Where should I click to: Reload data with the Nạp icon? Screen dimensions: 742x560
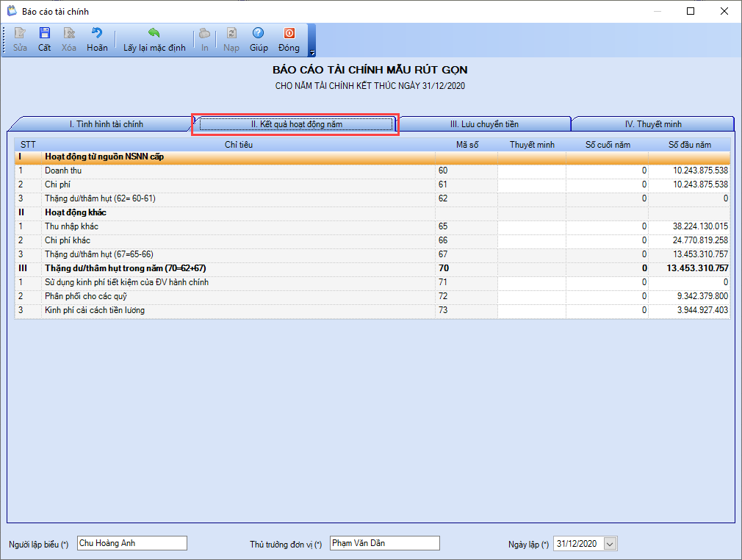coord(231,40)
